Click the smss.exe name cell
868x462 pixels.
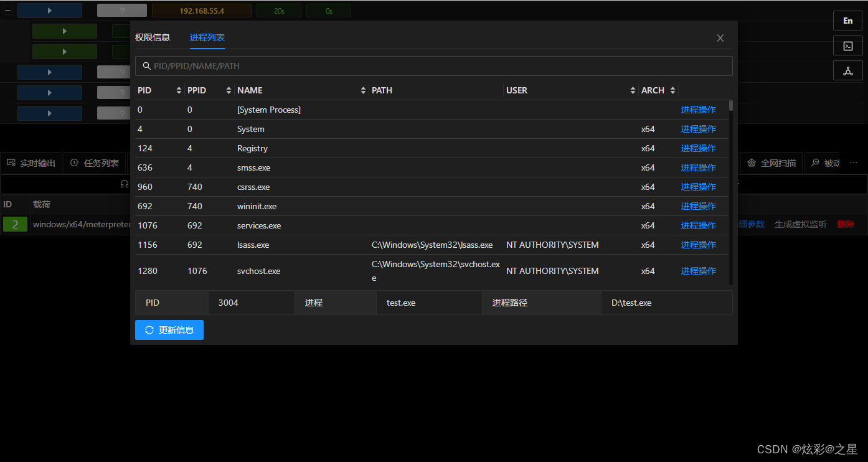click(x=254, y=167)
